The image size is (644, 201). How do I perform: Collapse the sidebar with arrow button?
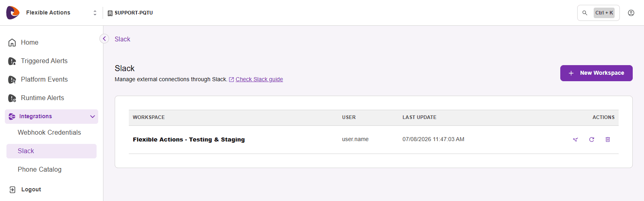click(x=104, y=39)
